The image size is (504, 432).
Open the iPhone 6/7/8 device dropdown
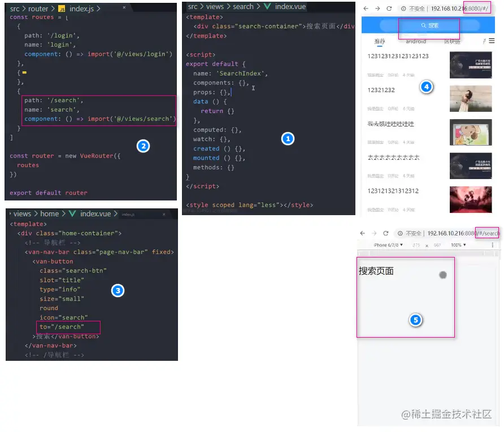[388, 245]
